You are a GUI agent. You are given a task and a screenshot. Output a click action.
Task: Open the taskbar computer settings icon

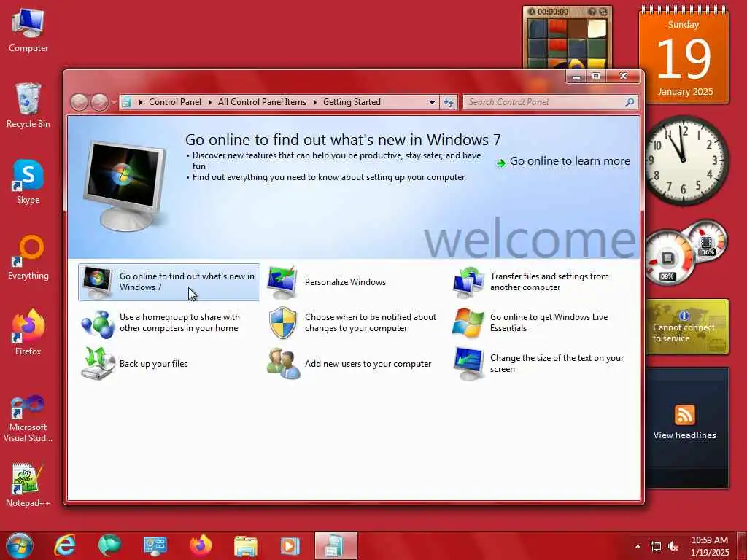click(155, 545)
